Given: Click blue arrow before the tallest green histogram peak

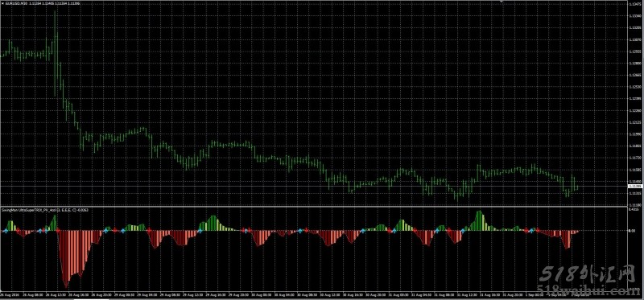Looking at the screenshot, I should [x=462, y=231].
